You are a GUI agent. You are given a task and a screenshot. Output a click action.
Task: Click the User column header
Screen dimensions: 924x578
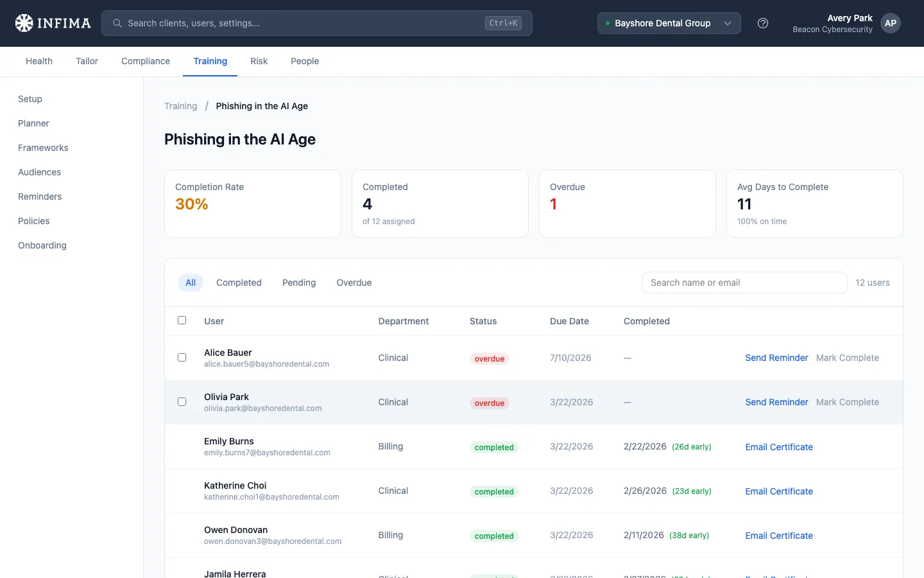pos(214,321)
